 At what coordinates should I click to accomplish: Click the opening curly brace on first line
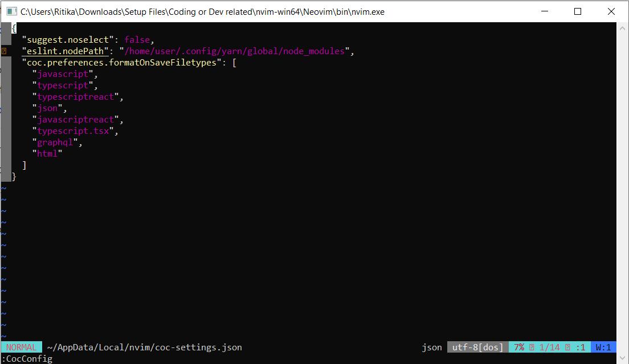14,28
